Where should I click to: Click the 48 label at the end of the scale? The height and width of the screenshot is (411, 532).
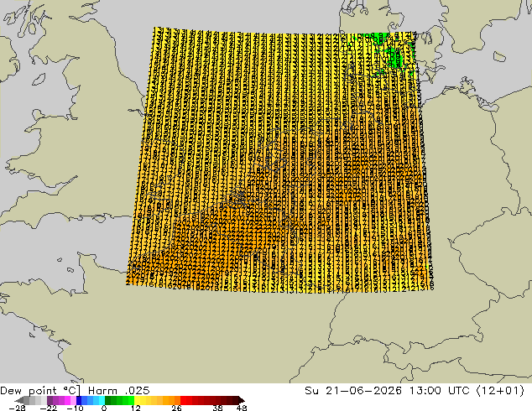click(x=242, y=408)
